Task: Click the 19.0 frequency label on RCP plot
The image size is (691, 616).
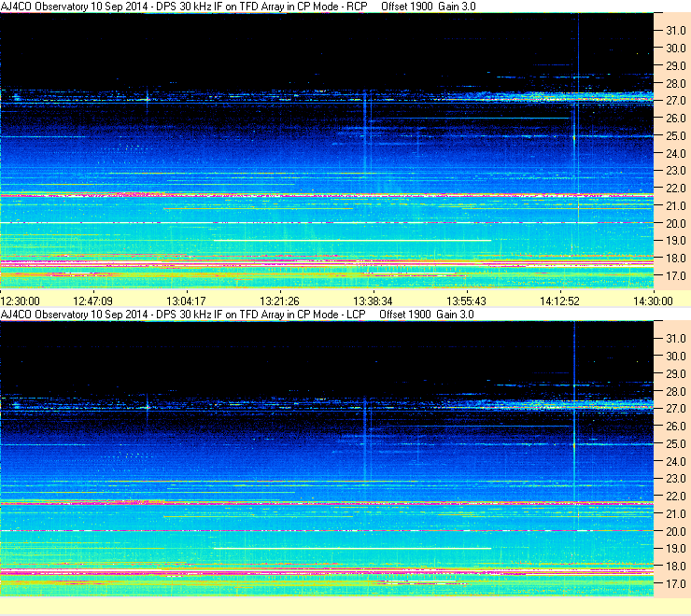Action: point(676,241)
